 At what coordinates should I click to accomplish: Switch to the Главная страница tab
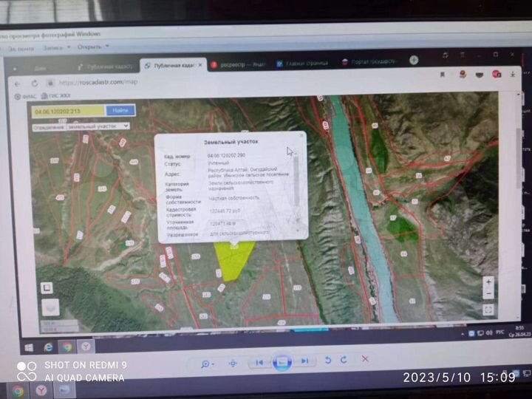[299, 64]
